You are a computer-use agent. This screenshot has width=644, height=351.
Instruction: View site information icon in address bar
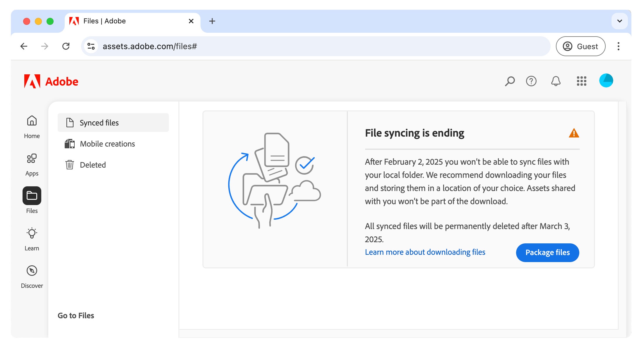tap(91, 46)
